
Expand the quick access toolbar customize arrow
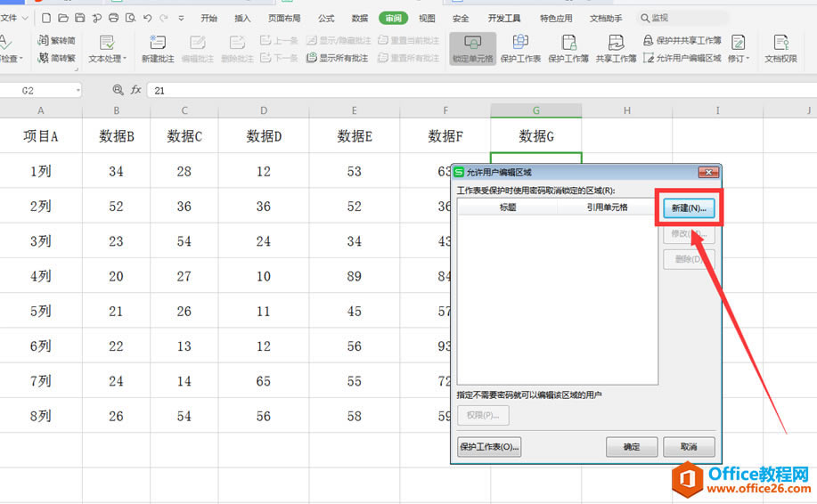(181, 18)
